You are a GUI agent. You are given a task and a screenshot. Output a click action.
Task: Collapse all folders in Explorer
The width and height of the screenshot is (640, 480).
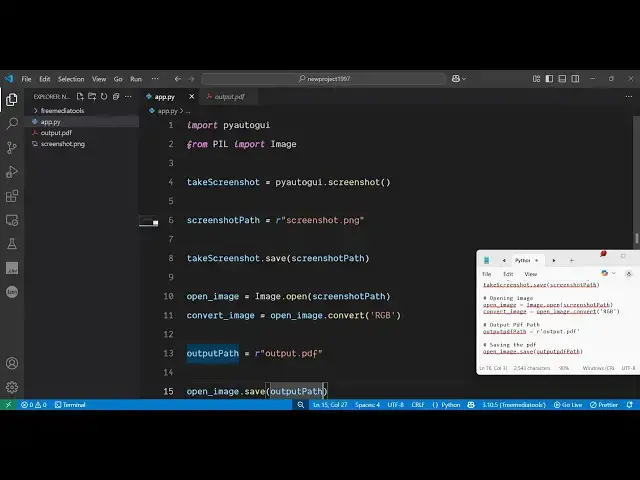116,97
